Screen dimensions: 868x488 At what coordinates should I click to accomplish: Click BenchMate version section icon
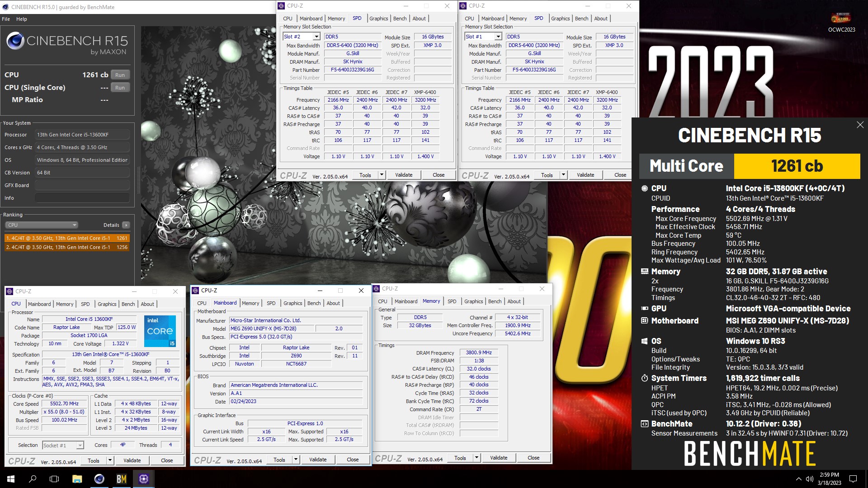(645, 424)
